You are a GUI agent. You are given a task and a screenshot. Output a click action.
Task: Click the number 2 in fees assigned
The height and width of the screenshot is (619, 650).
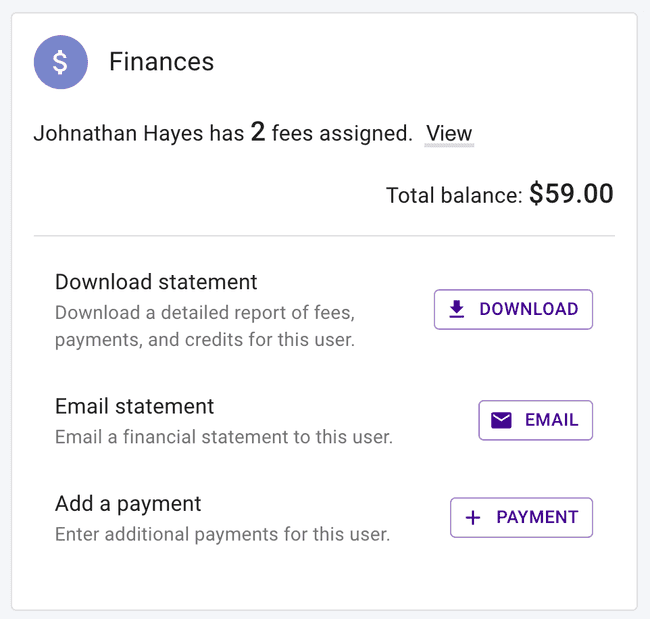pos(257,133)
